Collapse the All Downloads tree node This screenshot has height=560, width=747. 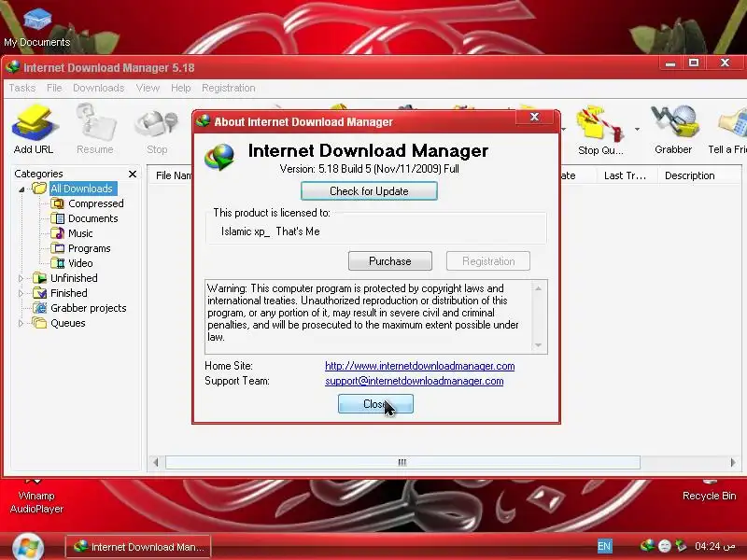click(21, 189)
